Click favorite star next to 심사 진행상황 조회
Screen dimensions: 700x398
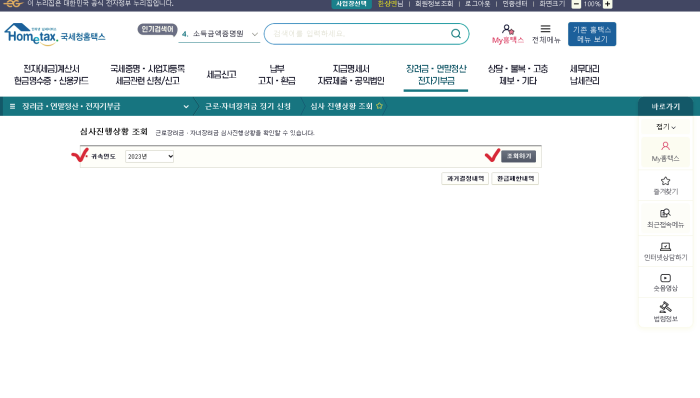(379, 106)
